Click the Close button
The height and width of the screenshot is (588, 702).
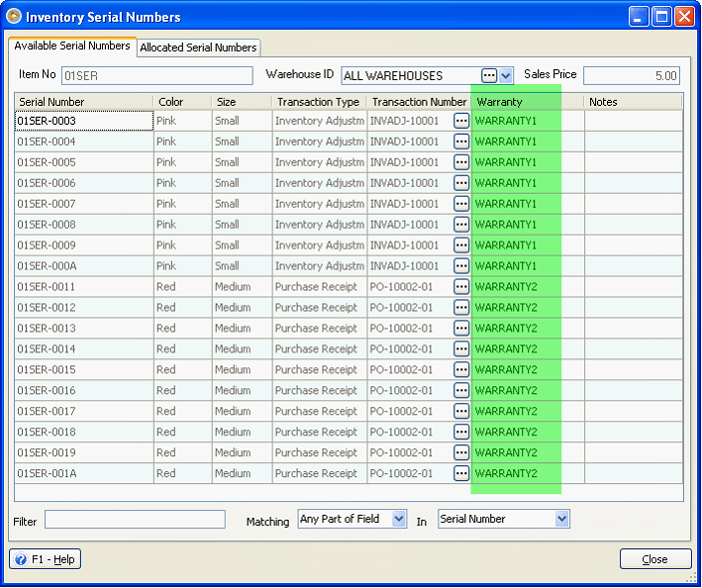coord(655,559)
